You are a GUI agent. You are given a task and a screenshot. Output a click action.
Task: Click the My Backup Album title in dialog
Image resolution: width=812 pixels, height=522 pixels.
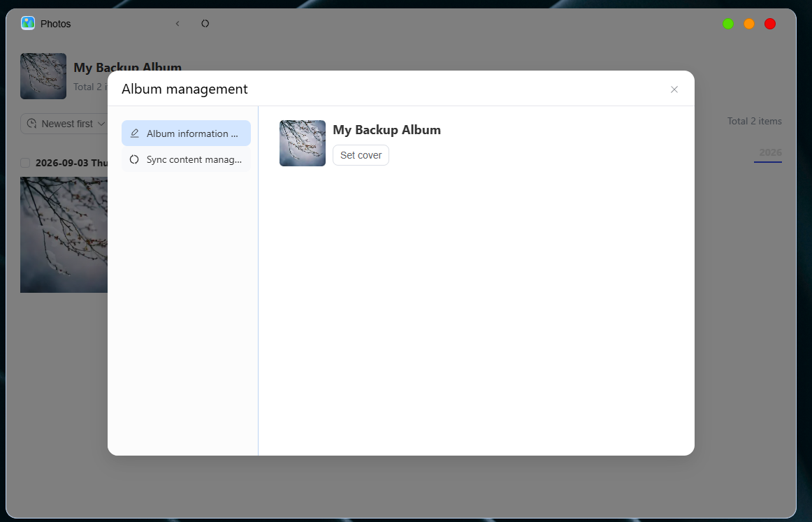click(x=387, y=130)
